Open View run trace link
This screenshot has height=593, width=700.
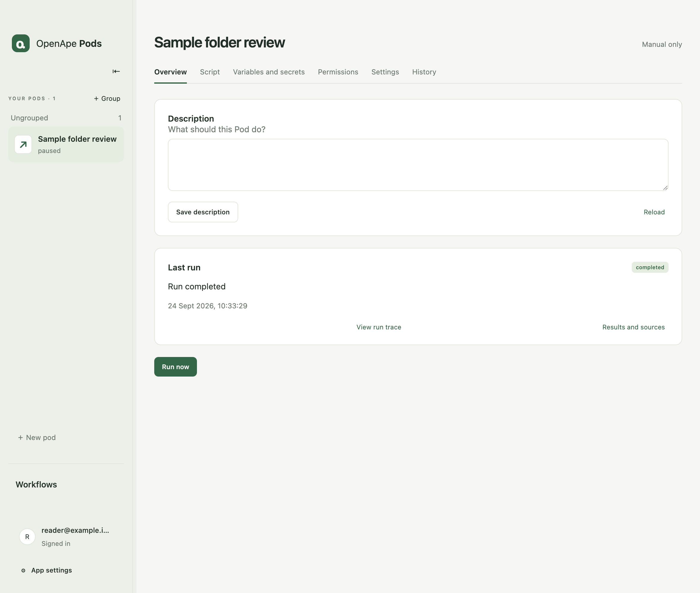pyautogui.click(x=378, y=327)
